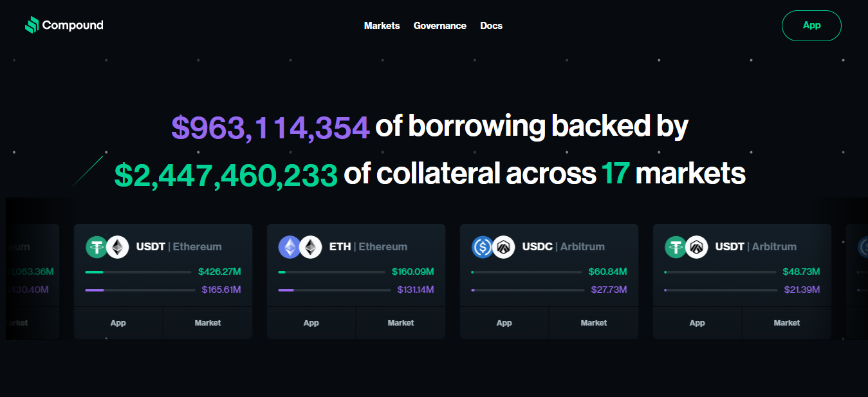Click Arbitrum network icon on USDC card
Viewport: 868px width, 397px height.
pyautogui.click(x=504, y=247)
